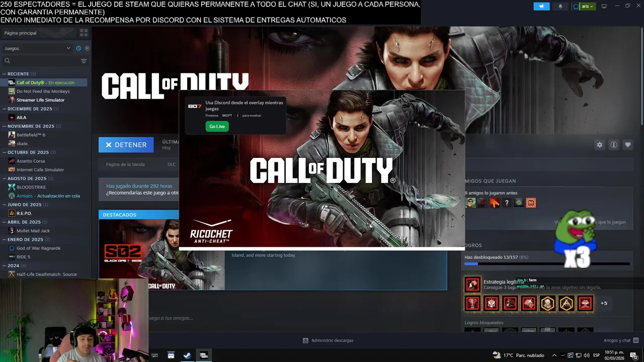Click Steam icon in Windows taskbar
The width and height of the screenshot is (644, 362).
(x=187, y=355)
